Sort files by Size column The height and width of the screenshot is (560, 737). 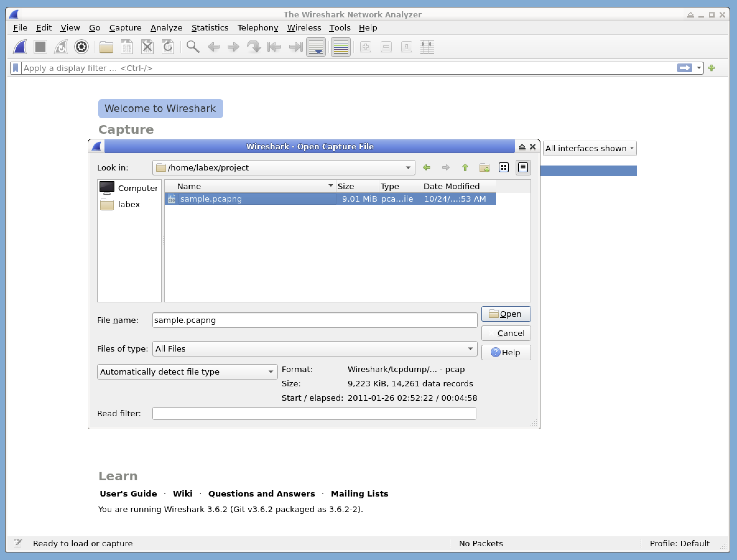358,186
